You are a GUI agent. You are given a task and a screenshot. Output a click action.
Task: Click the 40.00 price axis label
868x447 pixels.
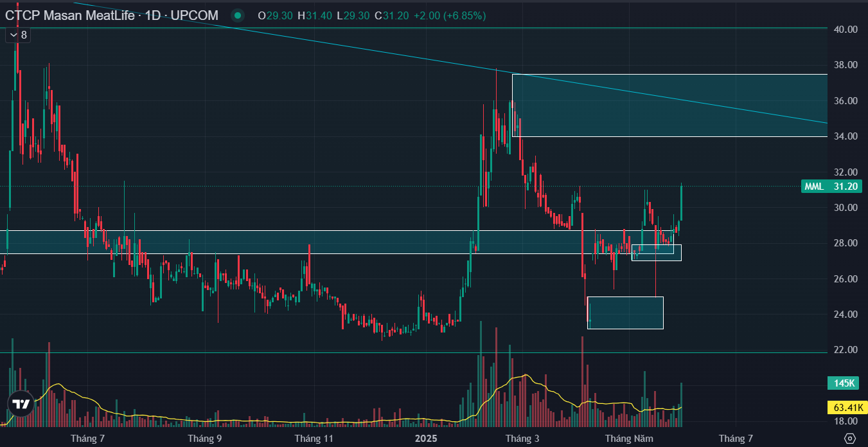tap(846, 30)
